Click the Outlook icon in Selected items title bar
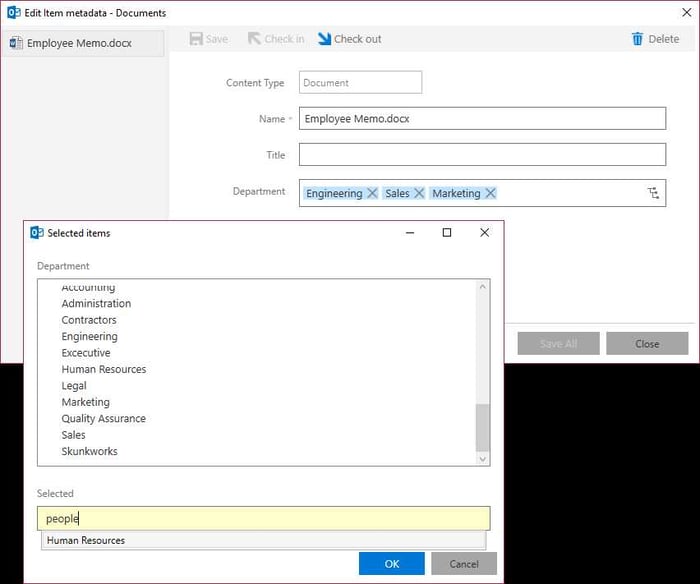Image resolution: width=700 pixels, height=584 pixels. [37, 233]
